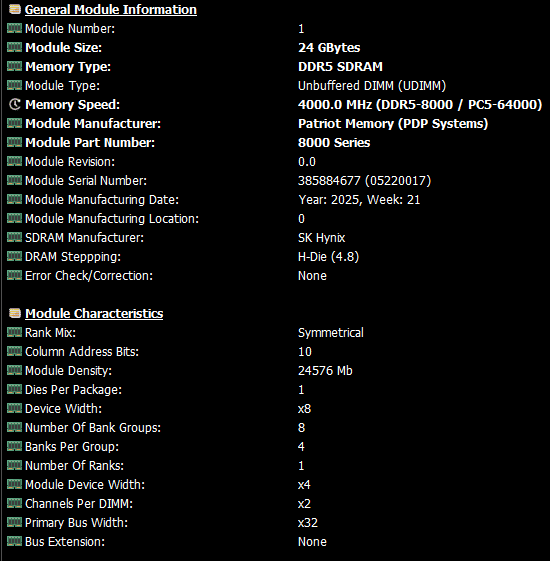Image resolution: width=550 pixels, height=561 pixels.
Task: Click the Module Characteristics header icon
Action: [15, 313]
